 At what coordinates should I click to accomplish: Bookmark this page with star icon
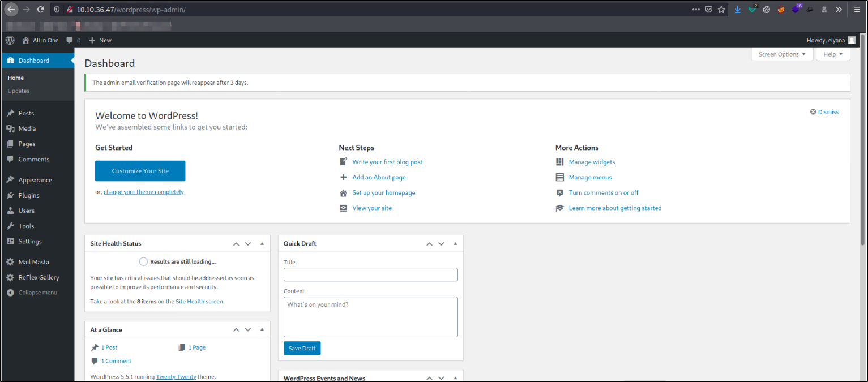pyautogui.click(x=721, y=10)
